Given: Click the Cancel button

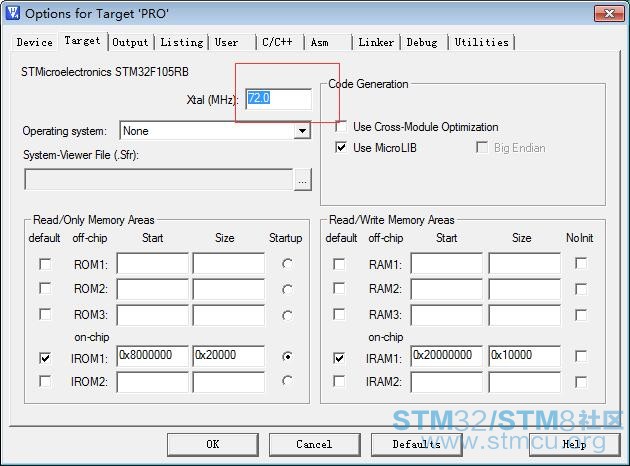Looking at the screenshot, I should [314, 444].
